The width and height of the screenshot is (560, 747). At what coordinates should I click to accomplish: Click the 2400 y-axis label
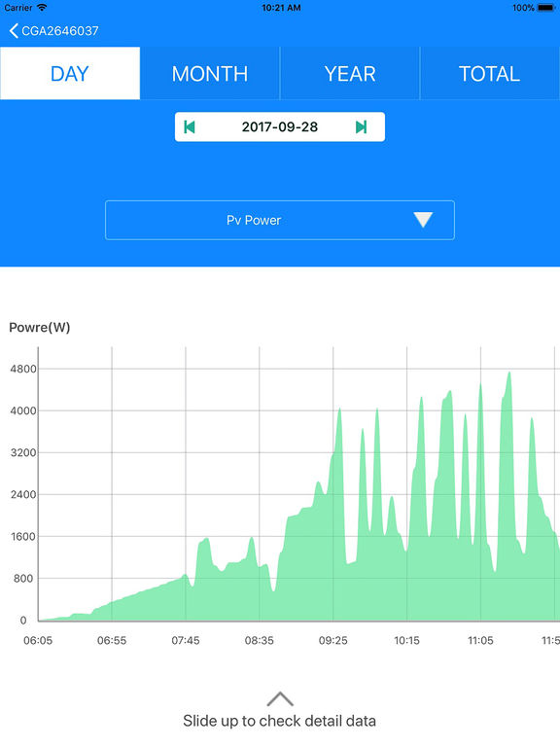pos(23,494)
